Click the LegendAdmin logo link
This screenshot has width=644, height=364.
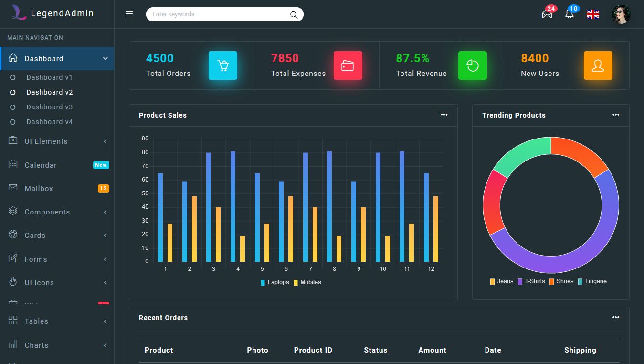click(x=53, y=13)
